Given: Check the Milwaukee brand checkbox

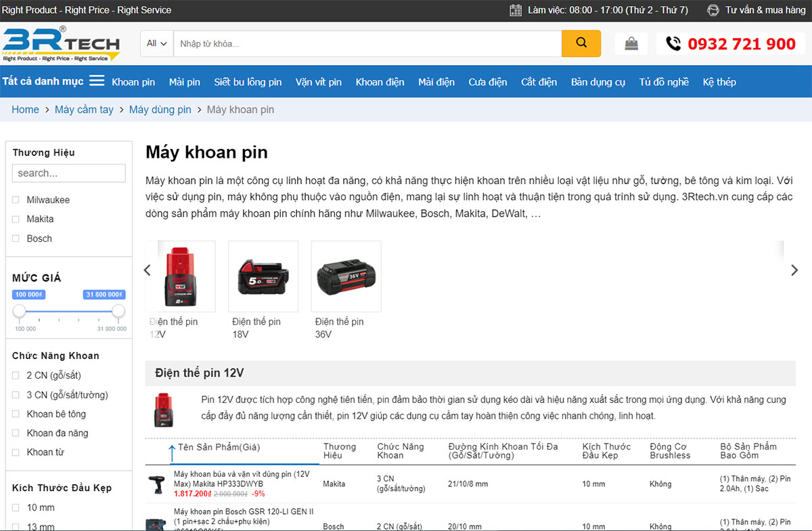Looking at the screenshot, I should tap(16, 200).
